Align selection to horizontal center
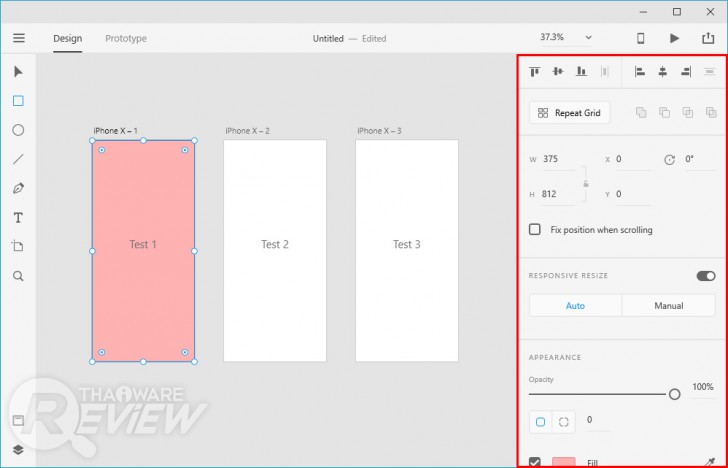 [x=663, y=72]
